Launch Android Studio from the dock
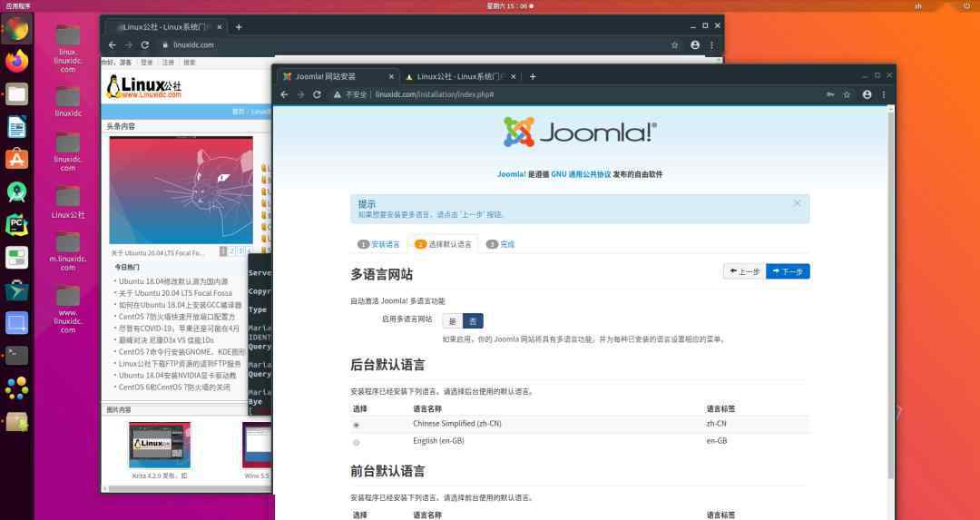Screen dimensions: 980x520 pos(17,191)
